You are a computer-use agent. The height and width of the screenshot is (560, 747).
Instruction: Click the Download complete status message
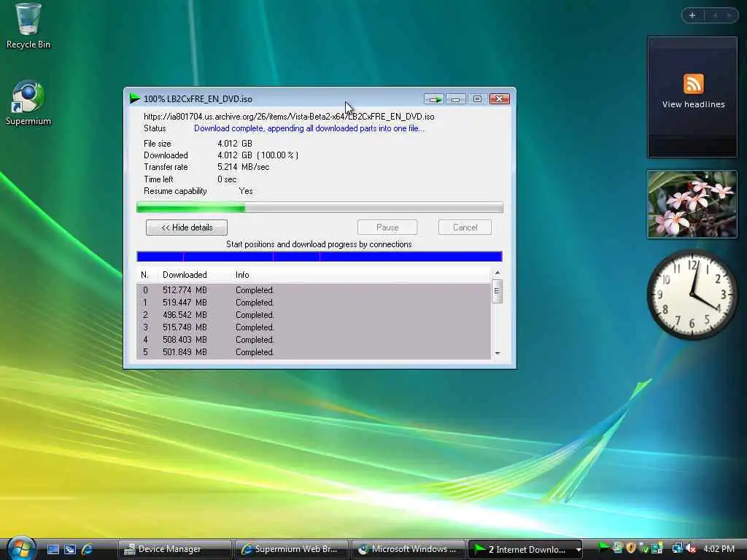point(309,128)
